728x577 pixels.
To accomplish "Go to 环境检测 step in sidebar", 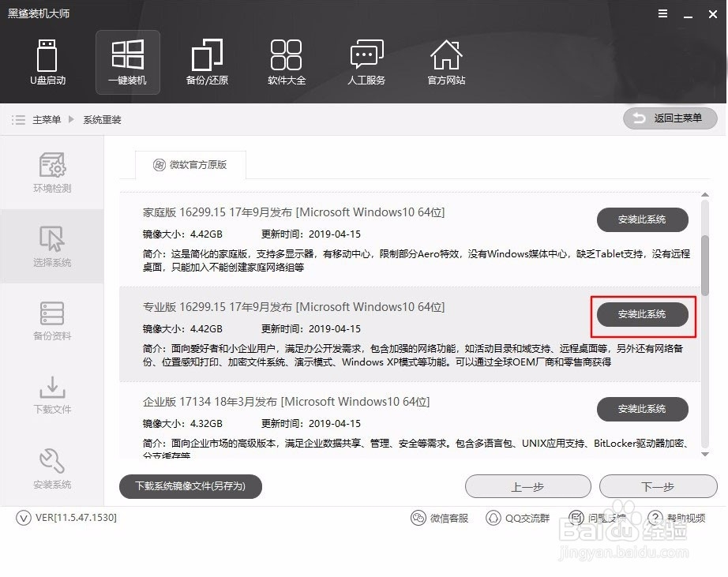I will pyautogui.click(x=52, y=173).
